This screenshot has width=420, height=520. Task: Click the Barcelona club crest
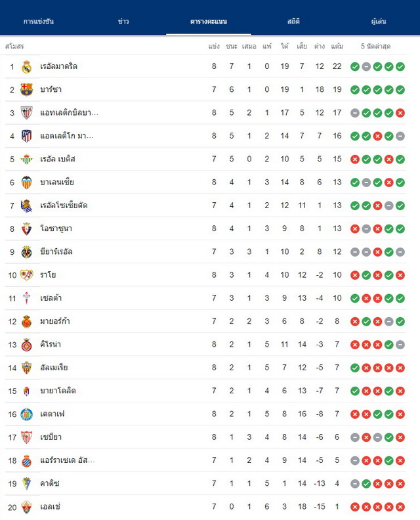click(x=26, y=89)
